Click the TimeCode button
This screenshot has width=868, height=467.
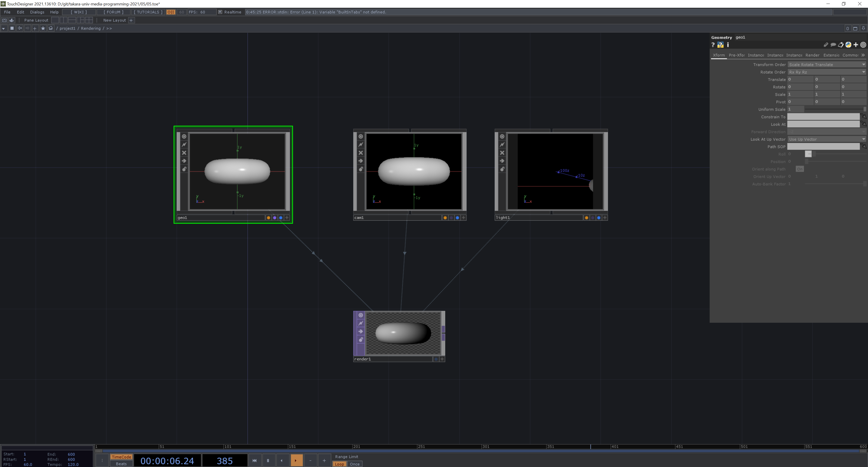pyautogui.click(x=121, y=457)
